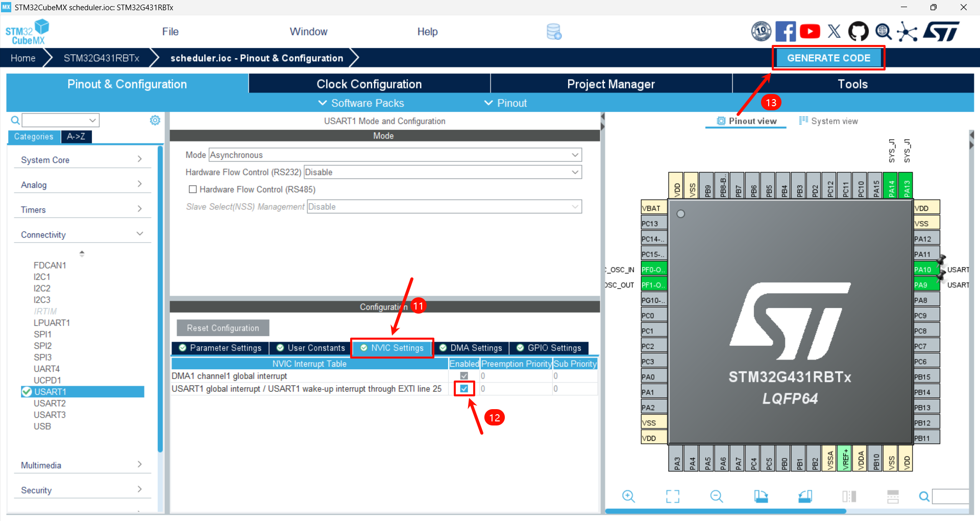980x521 pixels.
Task: Click the PA13 pin at chip top
Action: [906, 186]
